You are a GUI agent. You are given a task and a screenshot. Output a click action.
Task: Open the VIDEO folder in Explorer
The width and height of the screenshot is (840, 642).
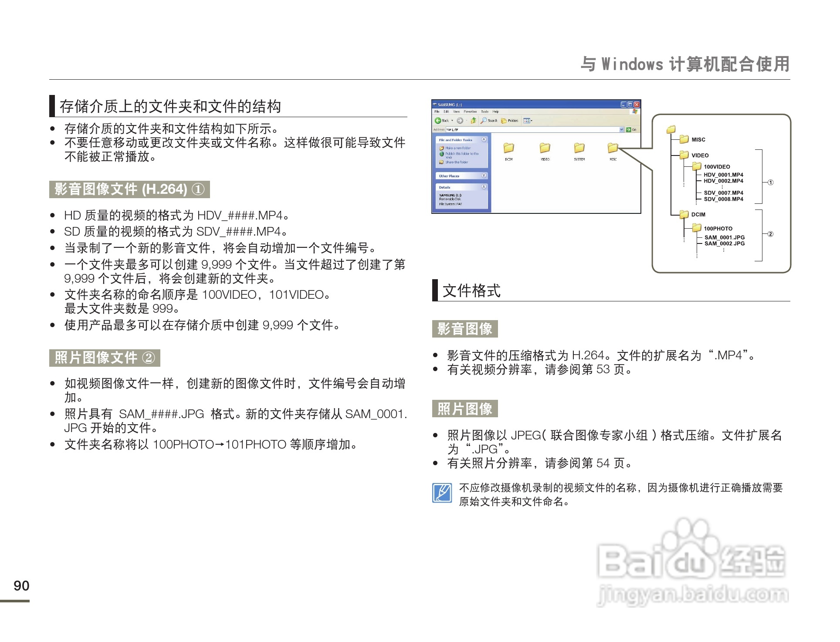coord(545,149)
